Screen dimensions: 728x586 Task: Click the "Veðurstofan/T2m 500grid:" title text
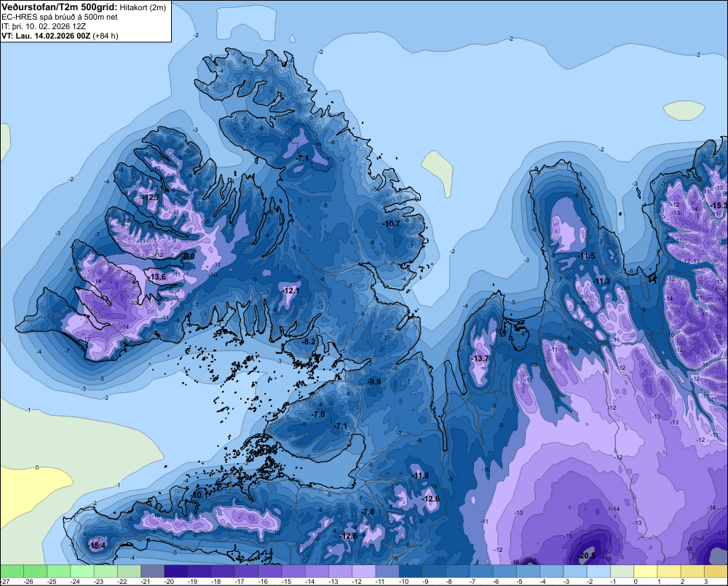tap(60, 7)
